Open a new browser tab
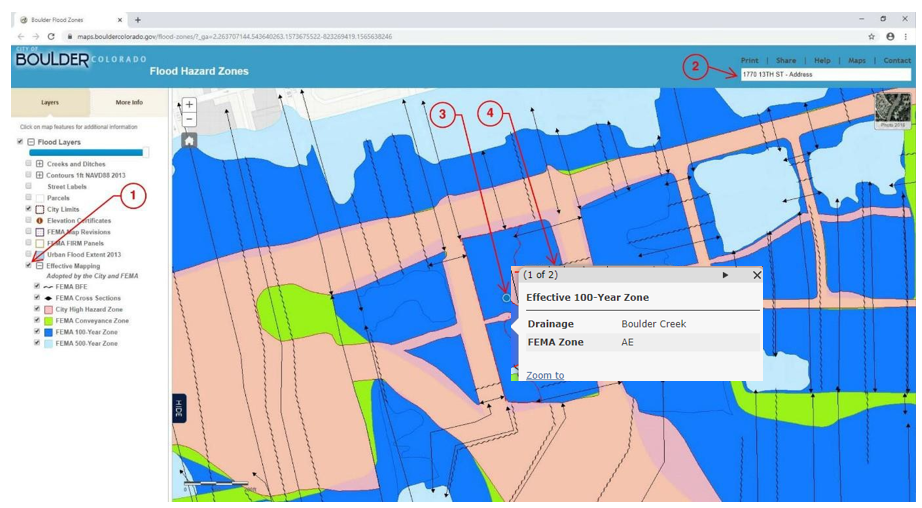 pos(138,19)
